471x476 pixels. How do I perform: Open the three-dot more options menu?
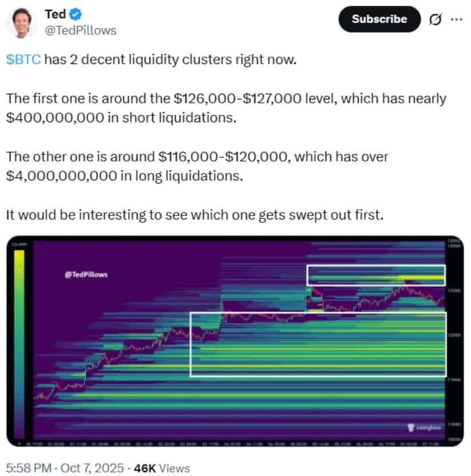[457, 19]
